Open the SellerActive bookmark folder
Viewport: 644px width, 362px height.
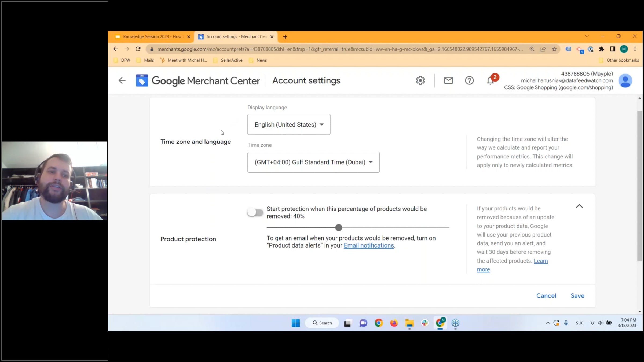228,60
